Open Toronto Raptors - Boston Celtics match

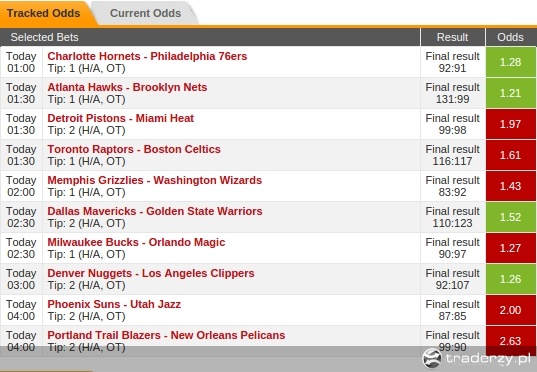(134, 149)
